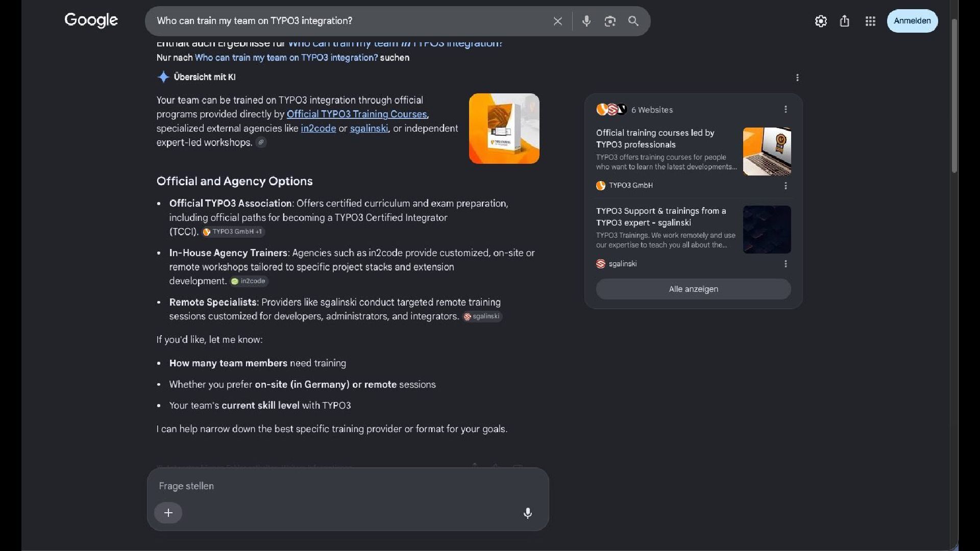Image resolution: width=980 pixels, height=551 pixels.
Task: Click the main search text field
Action: pos(350,21)
